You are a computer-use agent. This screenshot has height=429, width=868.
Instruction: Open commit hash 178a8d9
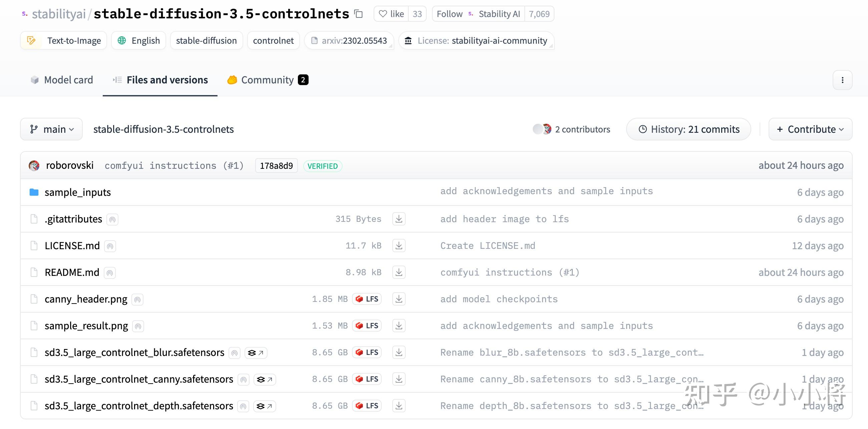(276, 166)
